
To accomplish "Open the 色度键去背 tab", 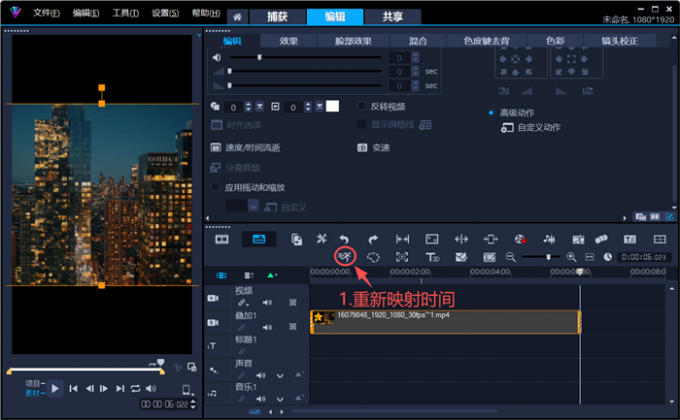I will point(486,41).
